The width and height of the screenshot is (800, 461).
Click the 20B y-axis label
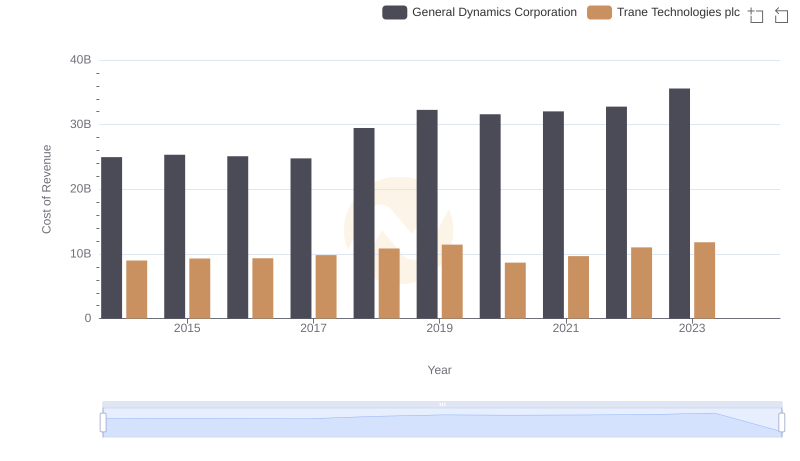[81, 189]
